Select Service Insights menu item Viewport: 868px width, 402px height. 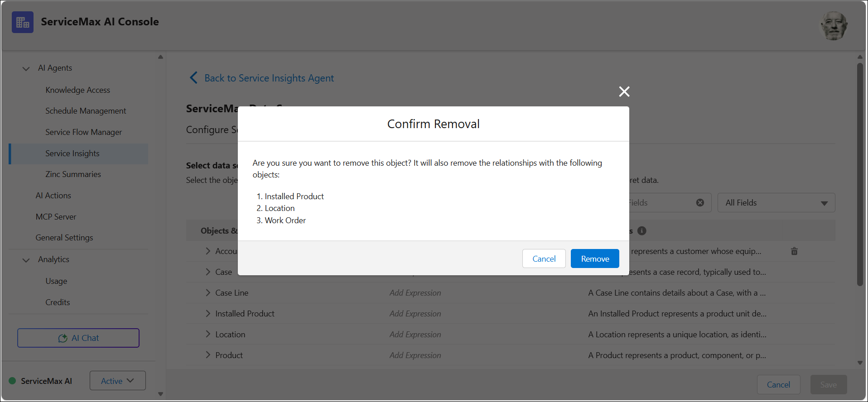tap(78, 153)
